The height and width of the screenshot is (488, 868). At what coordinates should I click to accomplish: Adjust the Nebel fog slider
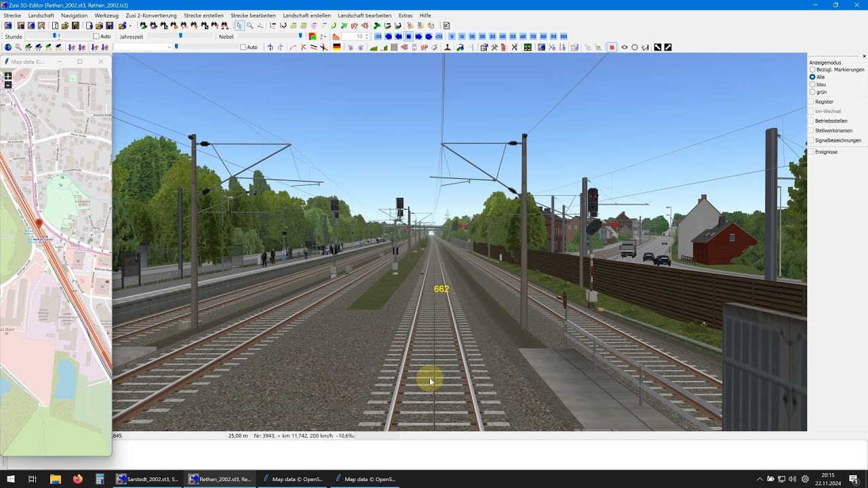(x=300, y=37)
